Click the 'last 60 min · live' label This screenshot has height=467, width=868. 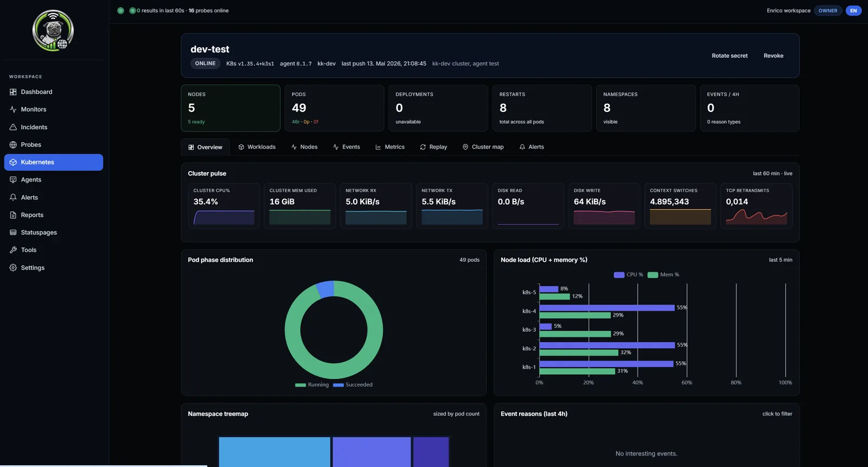773,174
